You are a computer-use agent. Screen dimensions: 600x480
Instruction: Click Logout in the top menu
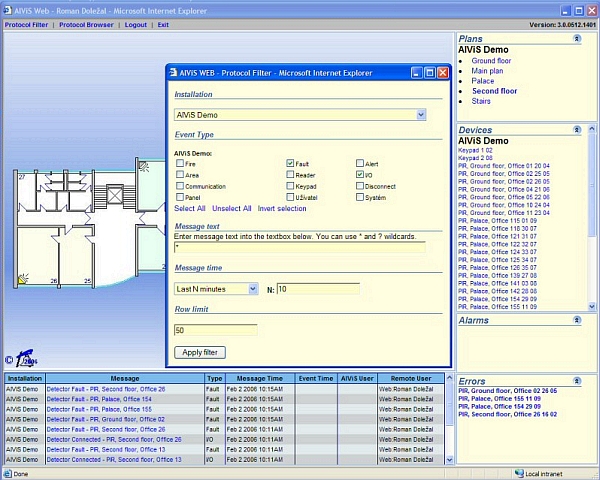pyautogui.click(x=135, y=25)
